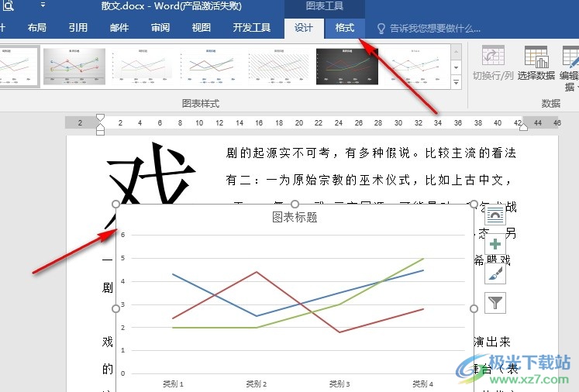The width and height of the screenshot is (579, 392).
Task: Click the 类别 2 axis label
Action: point(257,384)
